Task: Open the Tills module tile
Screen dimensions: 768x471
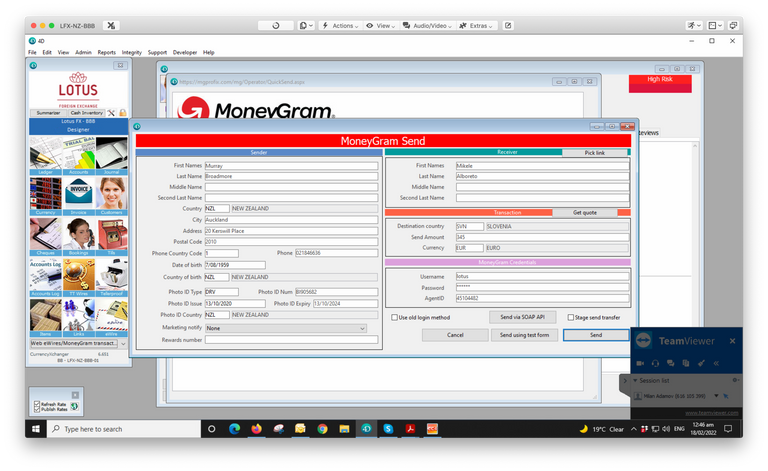Action: pos(112,237)
